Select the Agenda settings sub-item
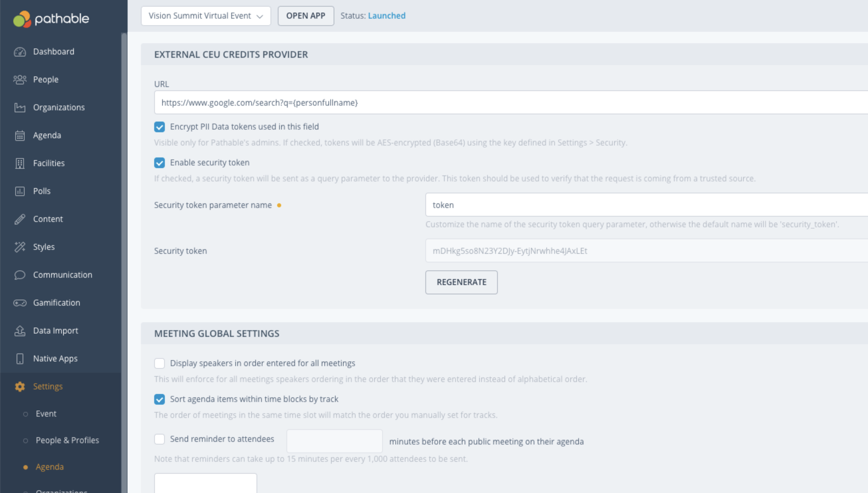 (50, 467)
